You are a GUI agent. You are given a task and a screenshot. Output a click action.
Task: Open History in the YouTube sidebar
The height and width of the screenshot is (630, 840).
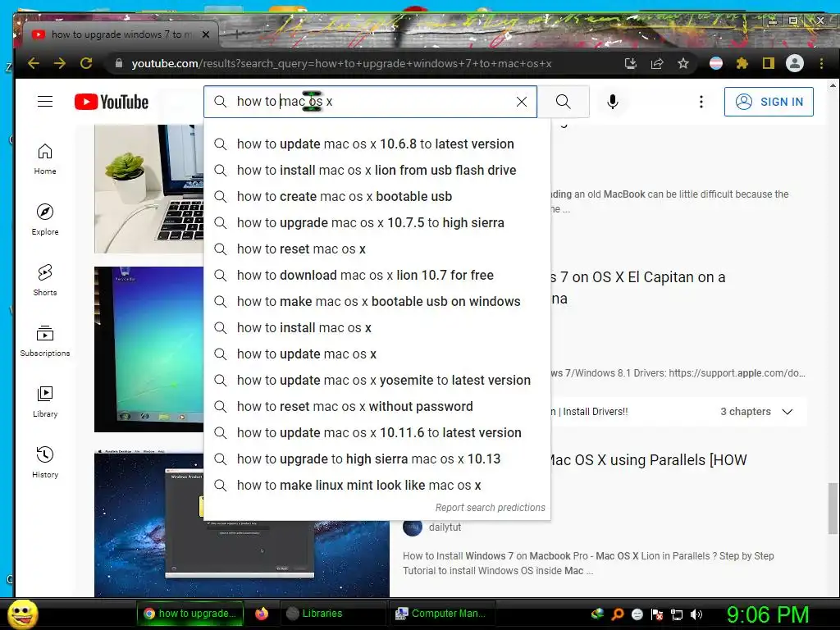tap(45, 463)
